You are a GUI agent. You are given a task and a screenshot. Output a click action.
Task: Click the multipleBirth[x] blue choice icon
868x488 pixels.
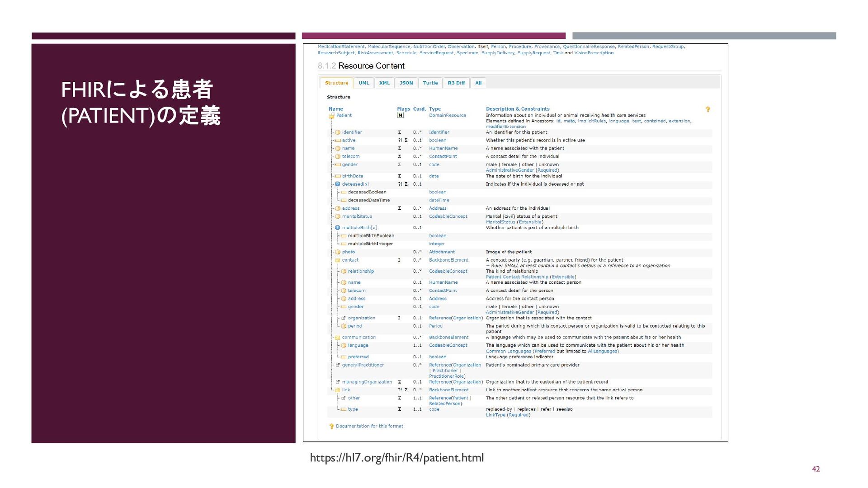pyautogui.click(x=338, y=228)
